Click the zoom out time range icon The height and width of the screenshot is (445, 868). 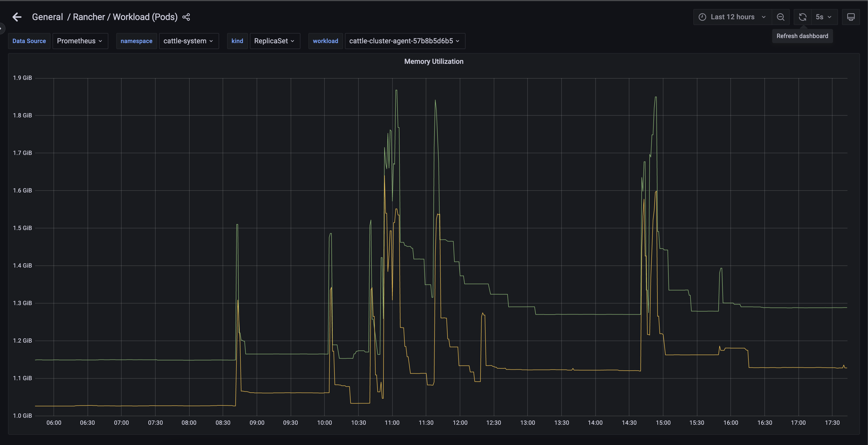click(780, 17)
